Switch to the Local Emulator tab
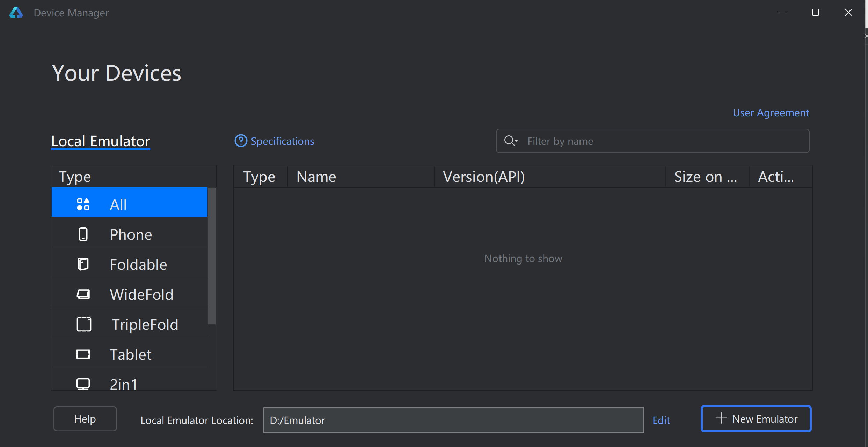 click(101, 141)
